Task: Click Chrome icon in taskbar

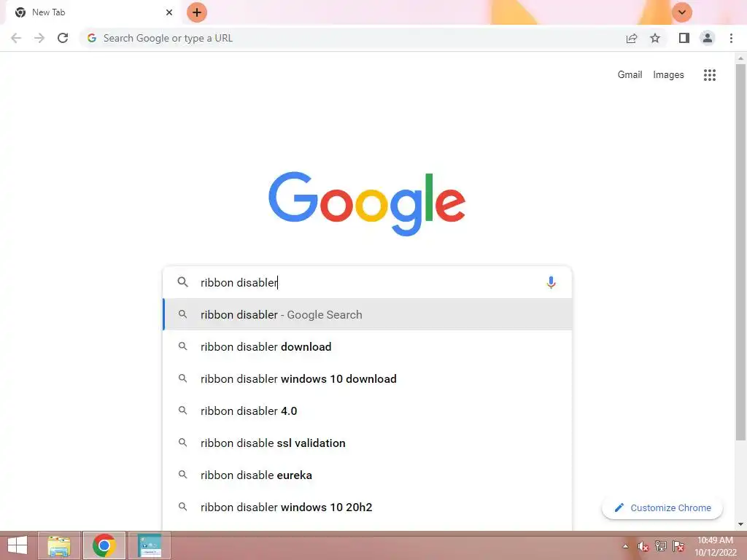Action: tap(104, 545)
